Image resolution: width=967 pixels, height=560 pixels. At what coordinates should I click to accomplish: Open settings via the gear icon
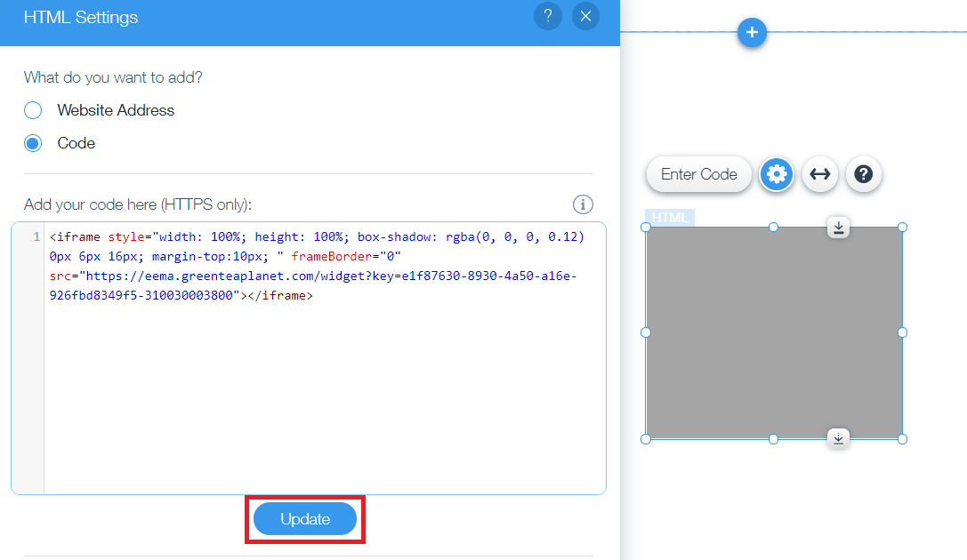[777, 174]
